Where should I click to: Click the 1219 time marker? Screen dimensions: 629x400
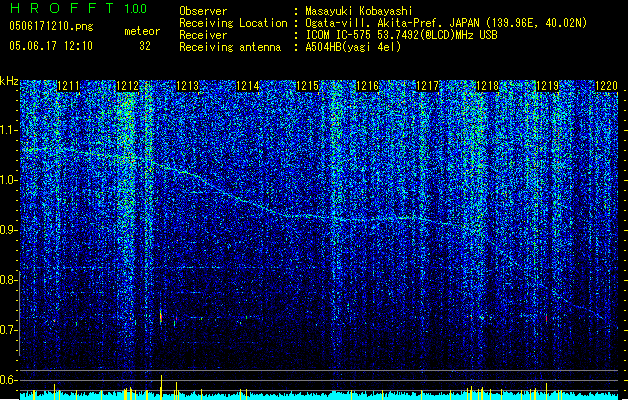[547, 86]
